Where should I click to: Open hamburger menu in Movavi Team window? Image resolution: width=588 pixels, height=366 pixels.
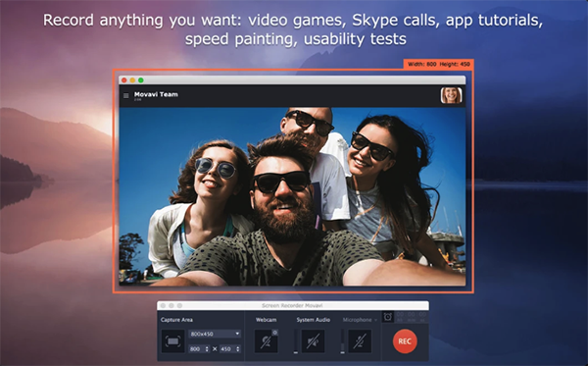(126, 96)
